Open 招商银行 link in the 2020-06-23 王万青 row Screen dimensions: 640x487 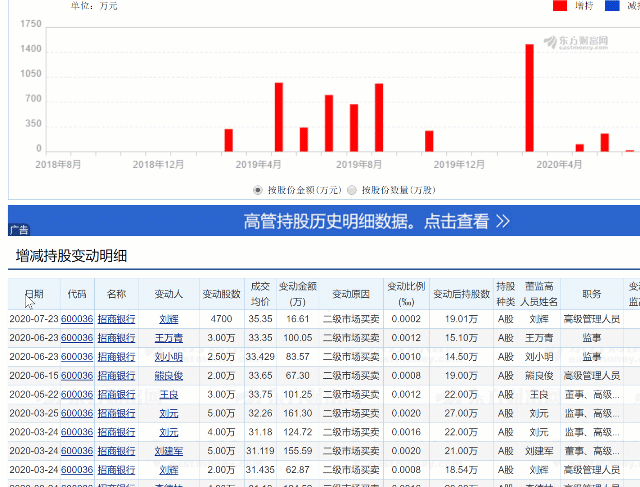(x=116, y=338)
